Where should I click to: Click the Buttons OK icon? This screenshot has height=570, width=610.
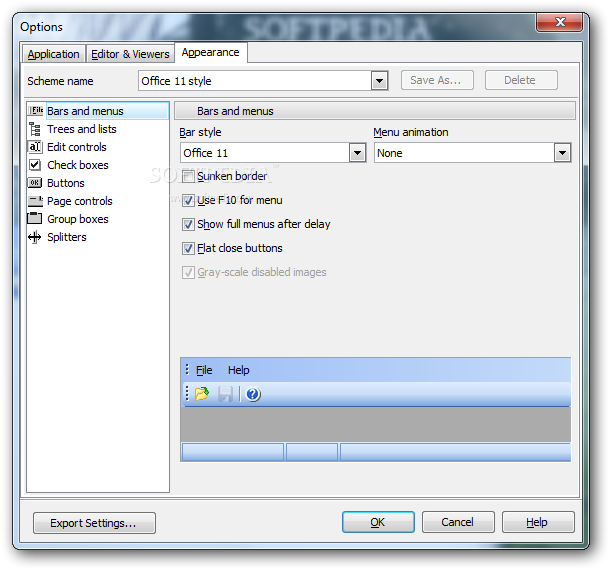click(x=35, y=183)
